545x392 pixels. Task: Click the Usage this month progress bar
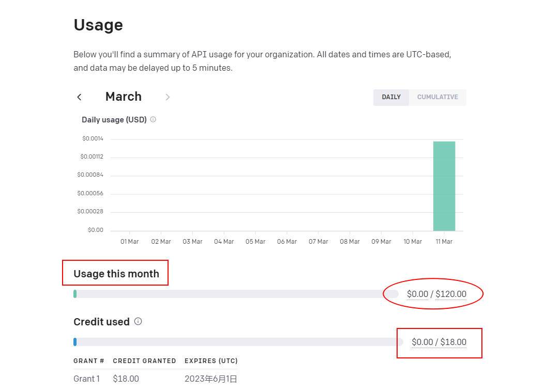[235, 294]
